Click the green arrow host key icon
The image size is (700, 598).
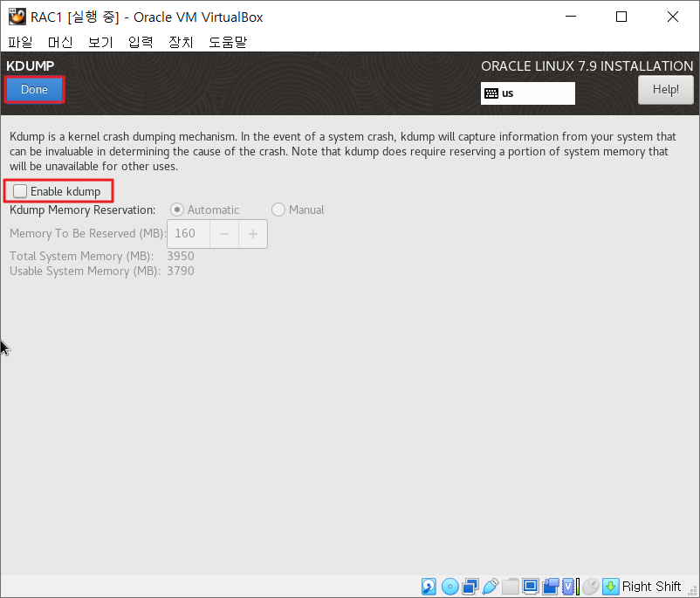point(610,586)
